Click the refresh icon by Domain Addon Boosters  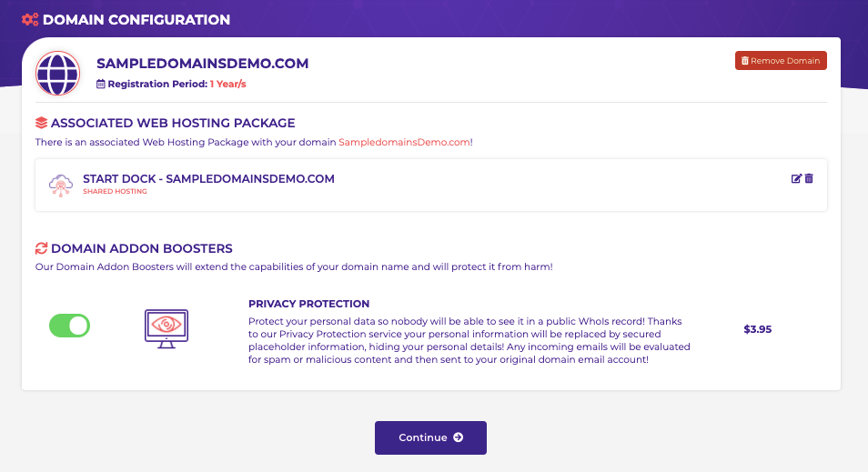[x=42, y=248]
